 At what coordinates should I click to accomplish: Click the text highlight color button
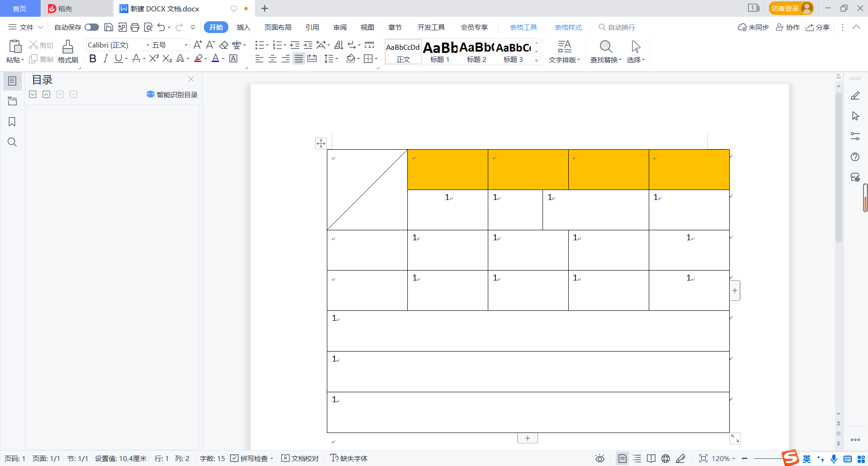(x=198, y=58)
